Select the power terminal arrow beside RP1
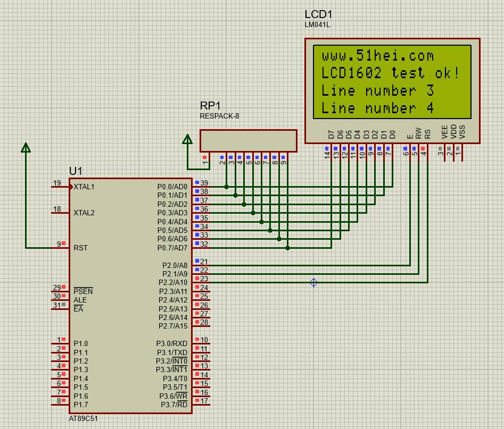The width and height of the screenshot is (504, 429). (187, 139)
